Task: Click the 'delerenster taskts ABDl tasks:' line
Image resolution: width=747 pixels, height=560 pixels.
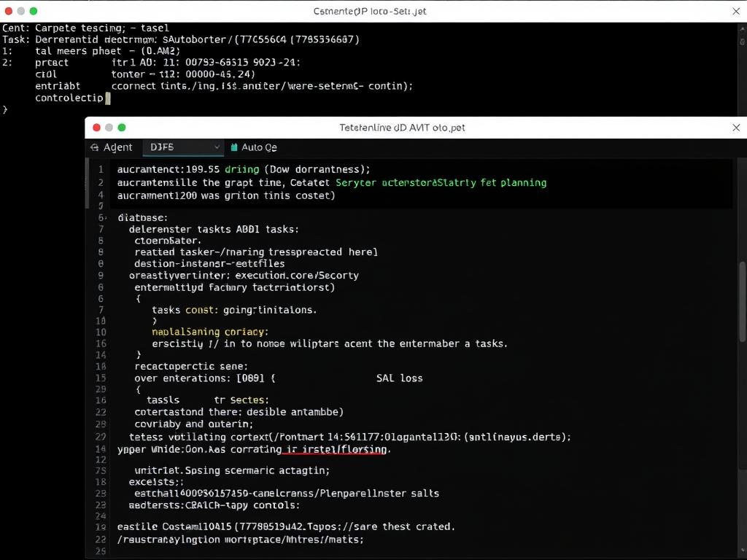Action: coord(214,230)
